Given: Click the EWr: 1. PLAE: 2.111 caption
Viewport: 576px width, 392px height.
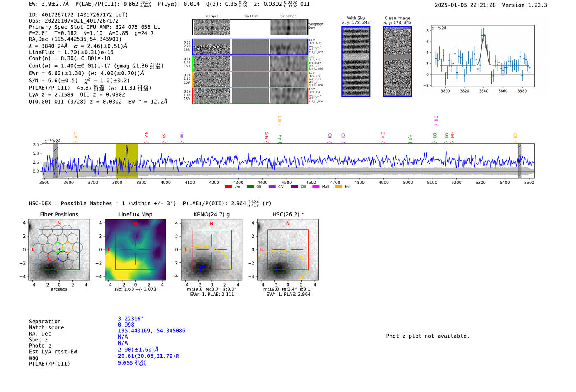Looking at the screenshot, I should tap(211, 295).
